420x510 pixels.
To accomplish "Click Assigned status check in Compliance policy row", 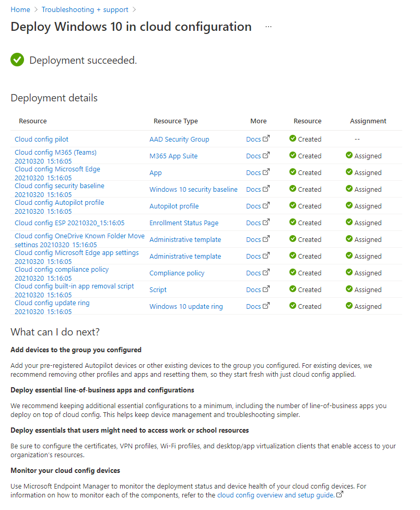I will click(349, 272).
